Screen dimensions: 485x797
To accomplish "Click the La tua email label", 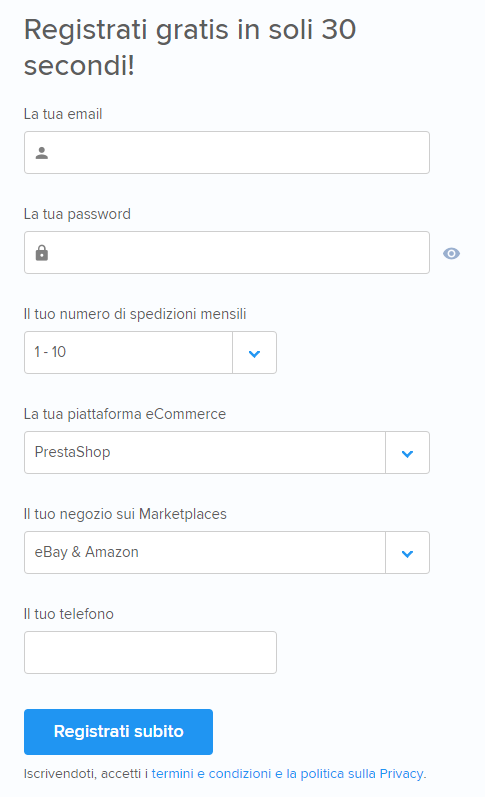I will [x=63, y=114].
